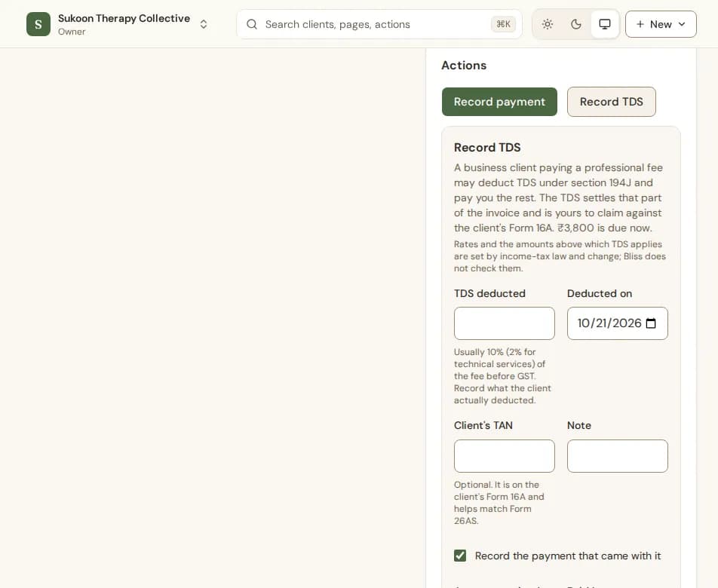This screenshot has height=588, width=718.
Task: Toggle Record the payment that came with it
Action: point(460,556)
